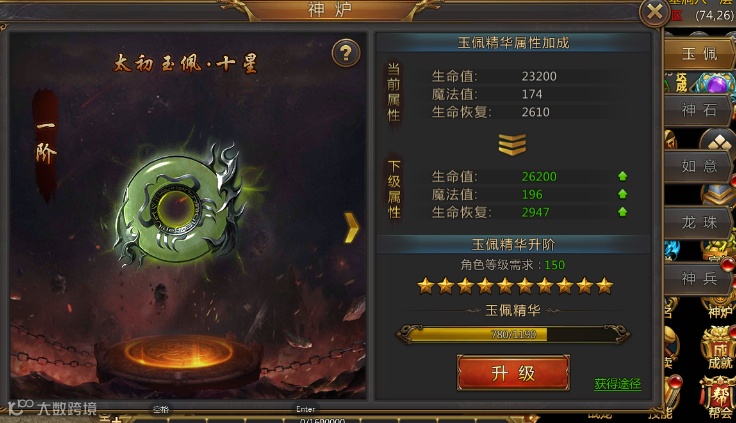Close the 神炉 window
This screenshot has height=423, width=736.
[x=654, y=12]
